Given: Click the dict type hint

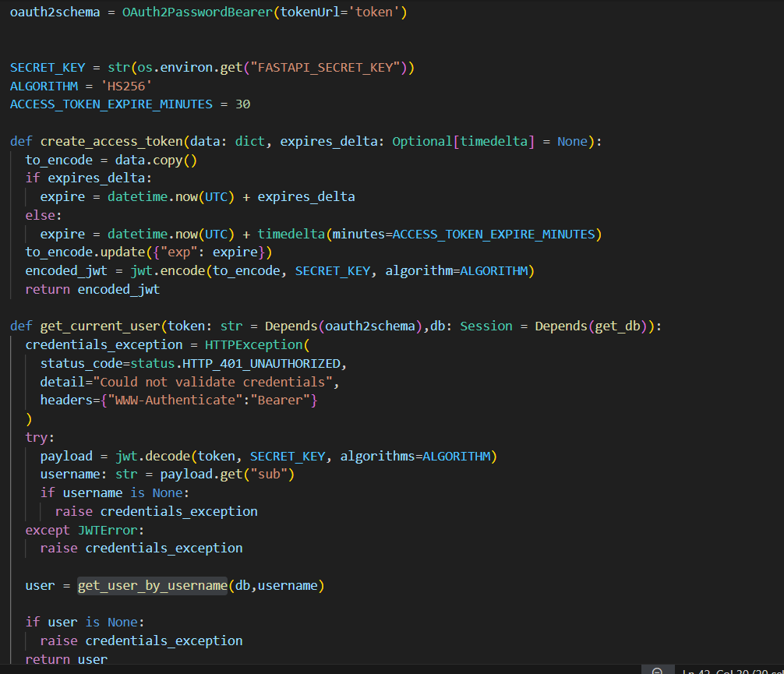Looking at the screenshot, I should (x=250, y=142).
